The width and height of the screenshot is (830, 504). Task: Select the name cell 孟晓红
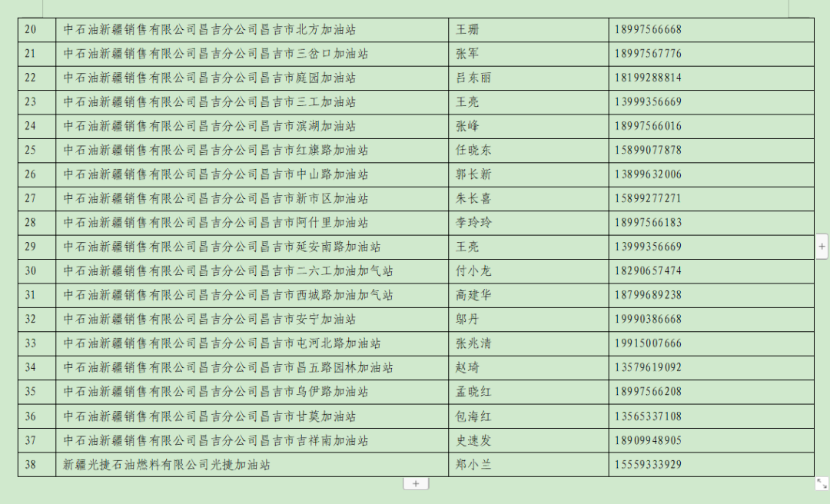(x=473, y=392)
